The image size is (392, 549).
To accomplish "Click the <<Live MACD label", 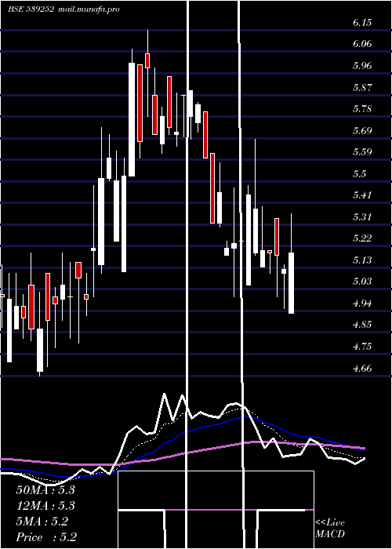I will pyautogui.click(x=330, y=529).
